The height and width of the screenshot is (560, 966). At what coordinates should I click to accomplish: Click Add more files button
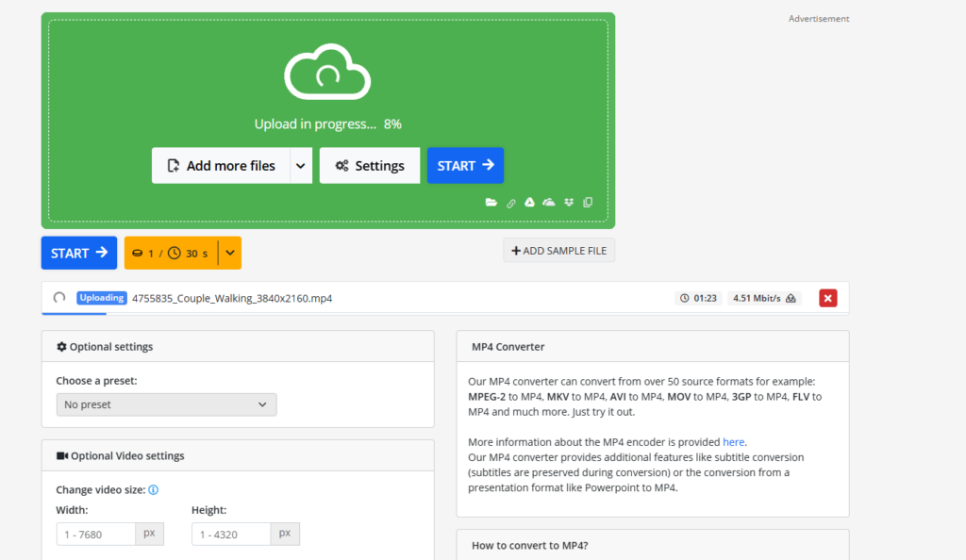click(221, 166)
